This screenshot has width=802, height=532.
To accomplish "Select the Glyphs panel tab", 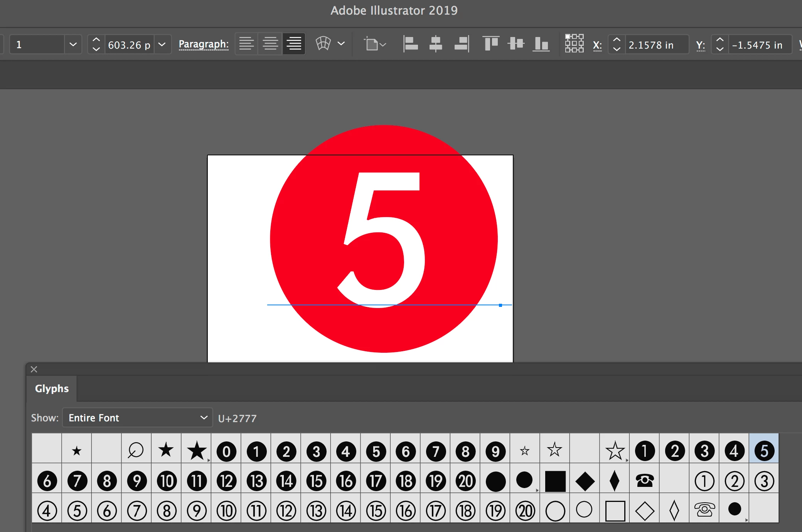I will click(52, 388).
